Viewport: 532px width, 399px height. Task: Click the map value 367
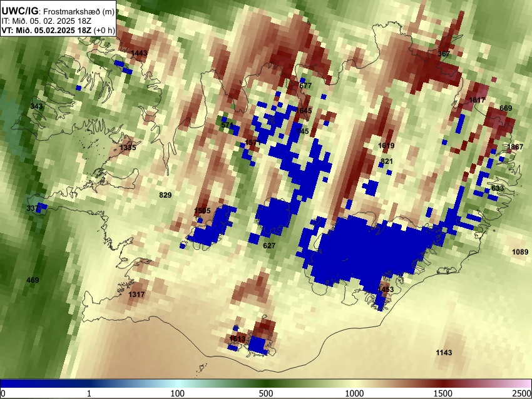tap(444, 54)
